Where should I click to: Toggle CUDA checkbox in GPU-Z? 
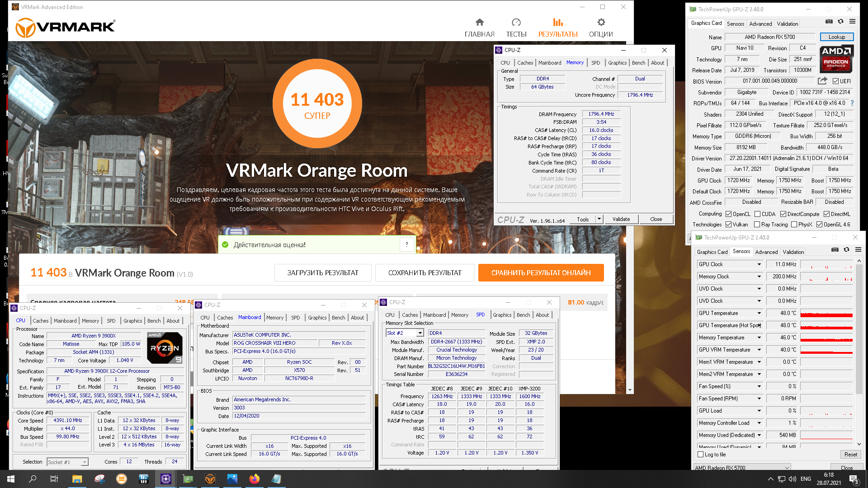(757, 214)
